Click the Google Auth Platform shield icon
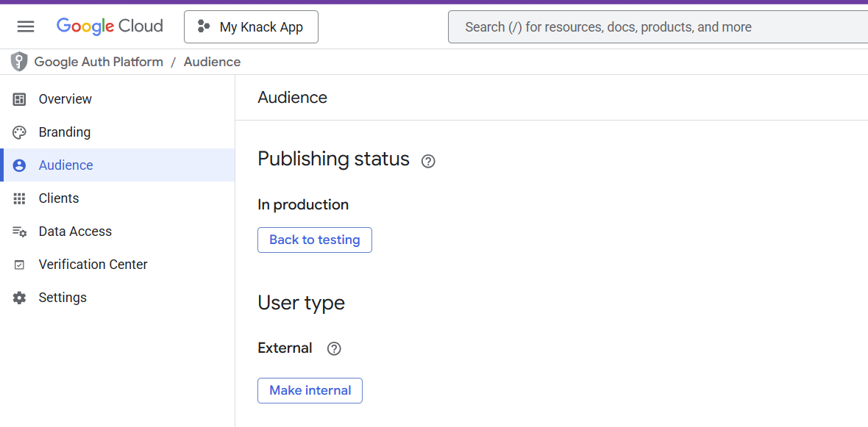868x427 pixels. 19,62
